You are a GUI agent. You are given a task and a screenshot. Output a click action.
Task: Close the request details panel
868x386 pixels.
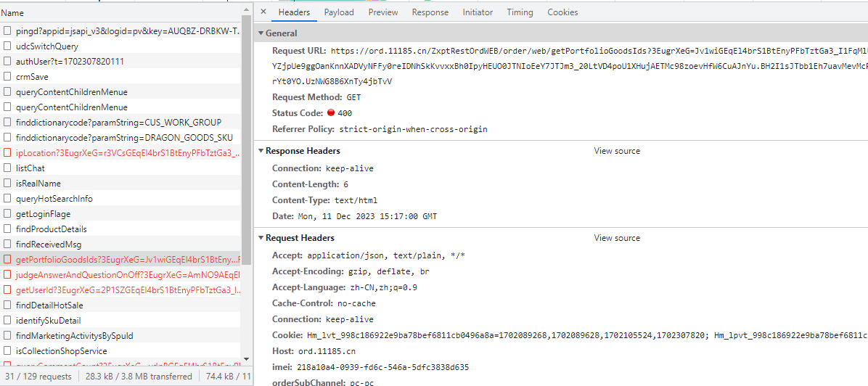click(x=263, y=12)
